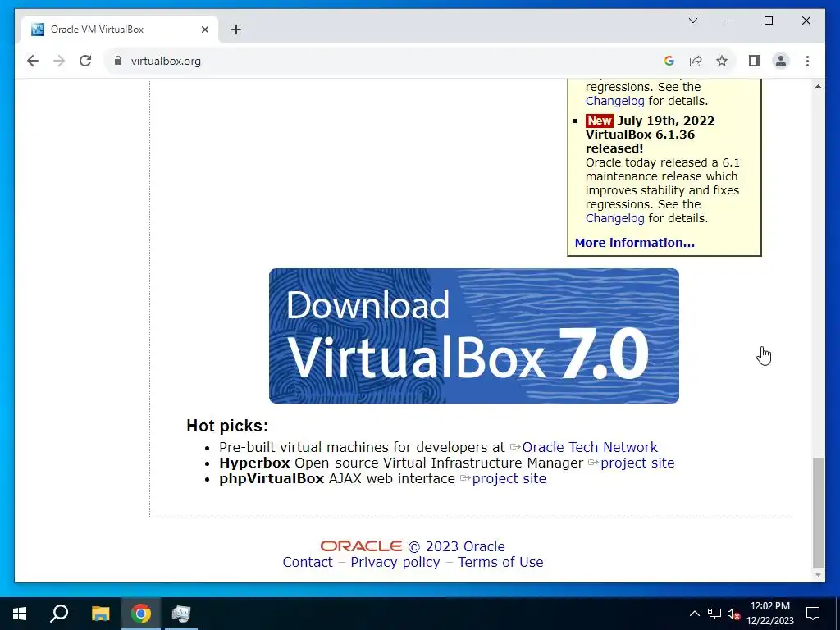This screenshot has width=840, height=630.
Task: View site info via the lock icon
Action: click(118, 61)
